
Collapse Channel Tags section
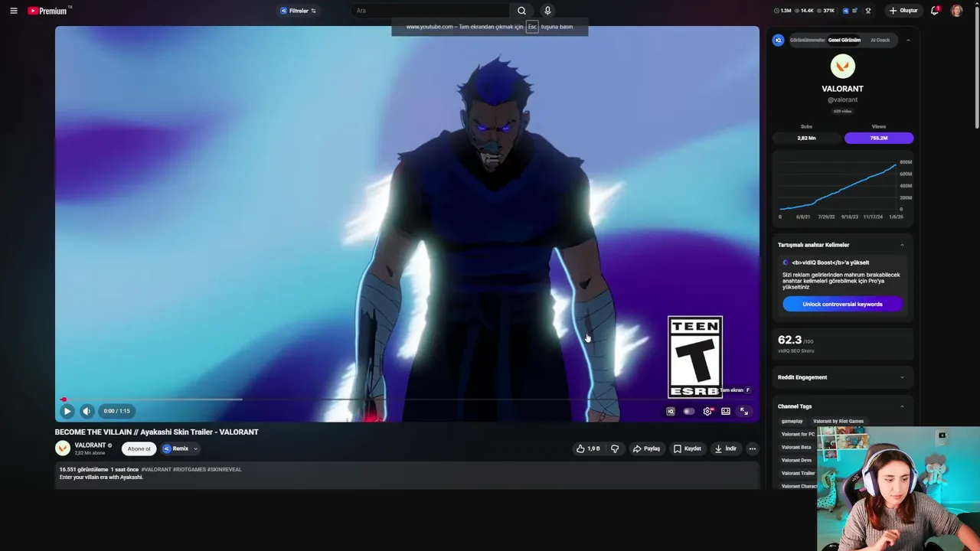click(902, 406)
